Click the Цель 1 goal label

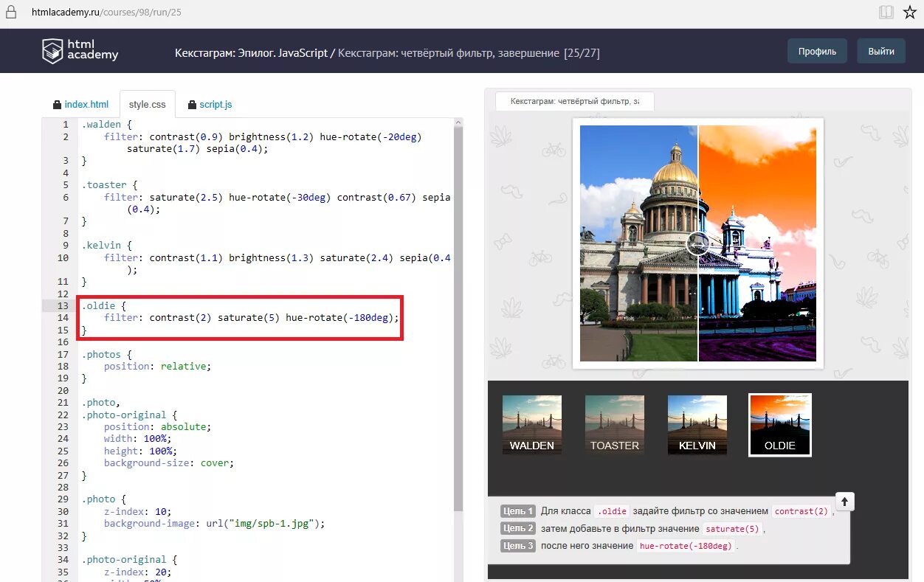[517, 511]
